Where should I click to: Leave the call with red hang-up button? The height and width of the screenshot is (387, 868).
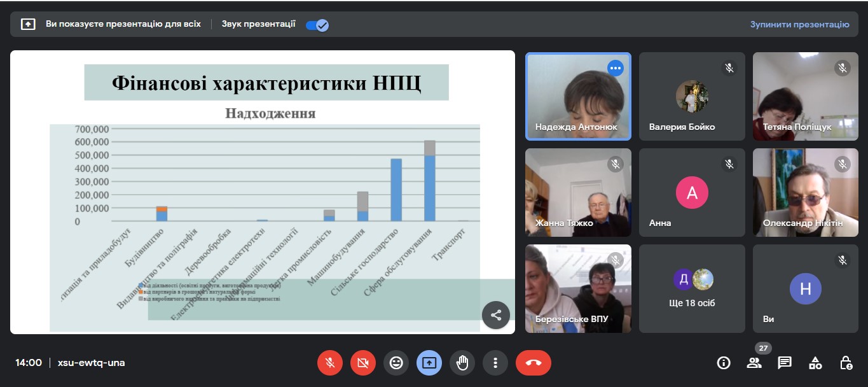pyautogui.click(x=534, y=363)
